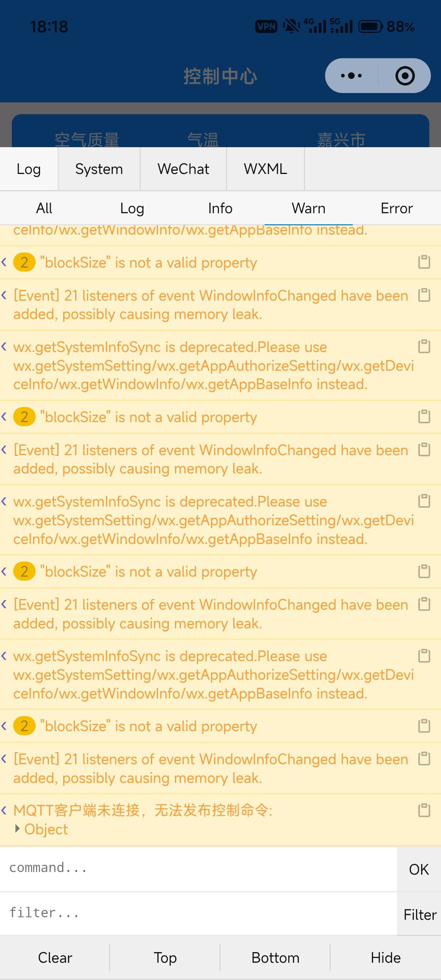Click the command input field
The width and height of the screenshot is (441, 980).
[198, 868]
